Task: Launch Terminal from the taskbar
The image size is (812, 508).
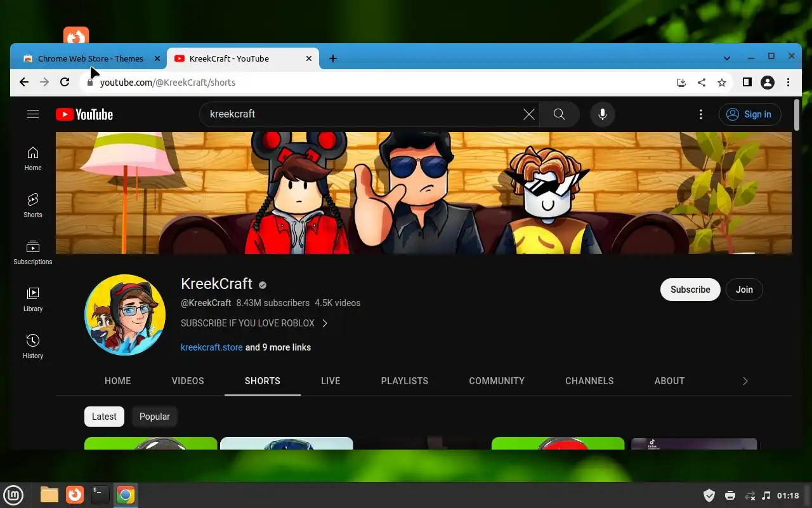Action: 100,495
